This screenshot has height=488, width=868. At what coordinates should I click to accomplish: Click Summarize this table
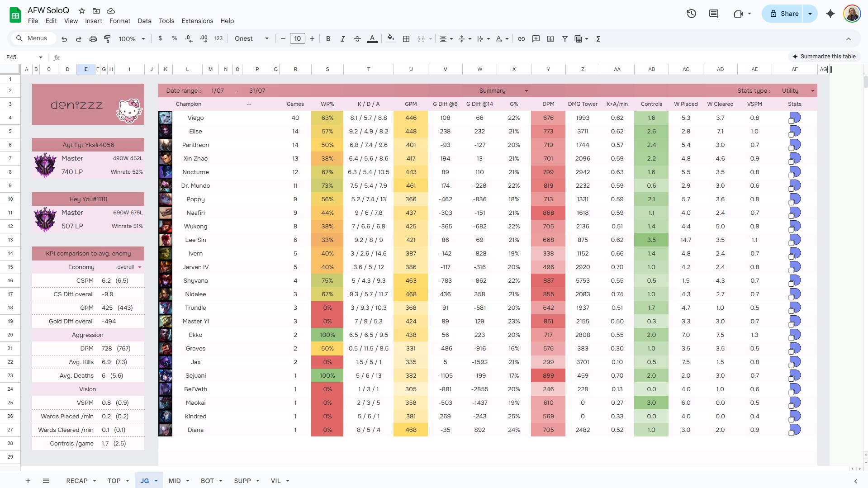coord(824,57)
